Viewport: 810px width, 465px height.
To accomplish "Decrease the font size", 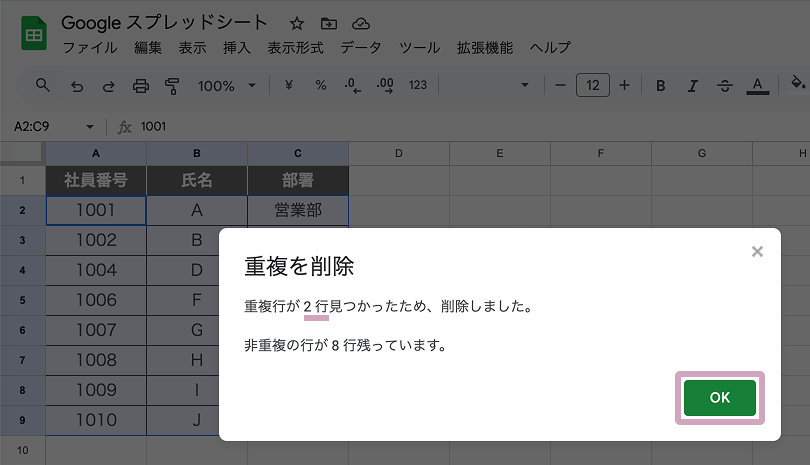I will pos(560,85).
